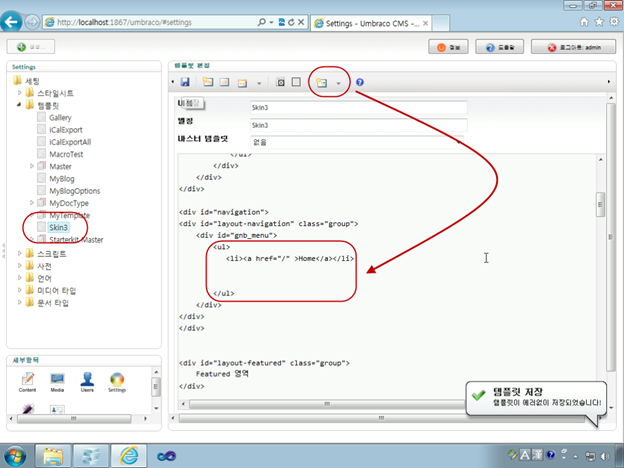624x468 pixels.
Task: Edit the Skin3 alias field
Action: pos(359,125)
